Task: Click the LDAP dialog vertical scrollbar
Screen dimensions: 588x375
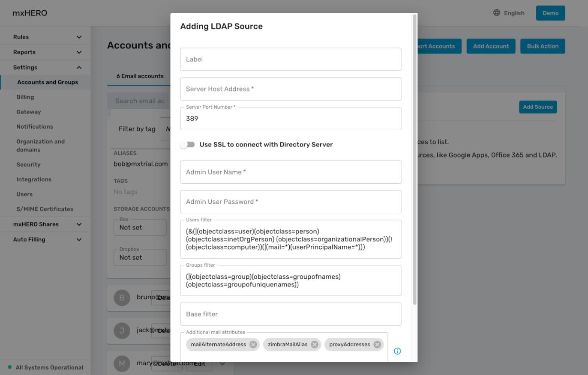Action: [414, 160]
